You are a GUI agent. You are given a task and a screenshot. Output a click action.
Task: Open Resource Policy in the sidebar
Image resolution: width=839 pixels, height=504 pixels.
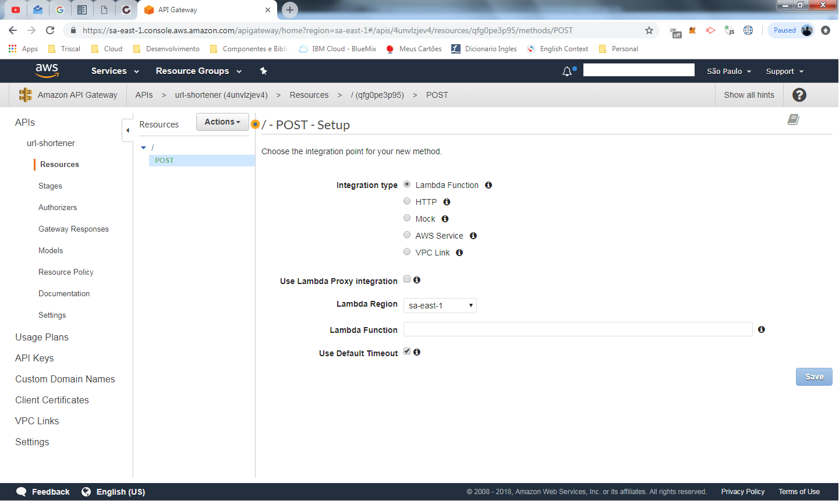point(66,272)
